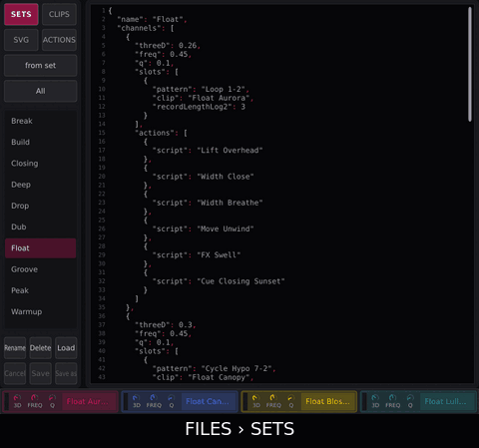Adjust the 3D knob on Float Blossom channel

255,401
